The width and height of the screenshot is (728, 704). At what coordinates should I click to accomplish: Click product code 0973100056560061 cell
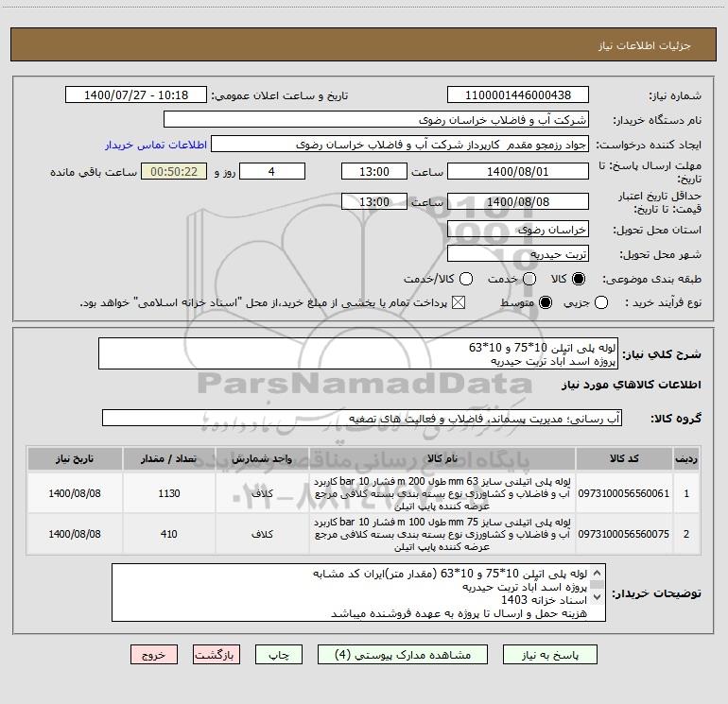pos(624,493)
